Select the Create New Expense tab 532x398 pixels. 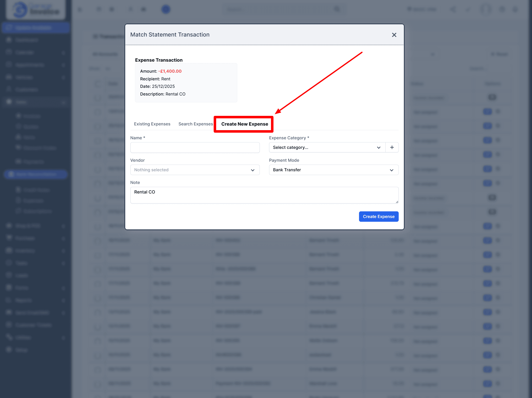pyautogui.click(x=244, y=124)
